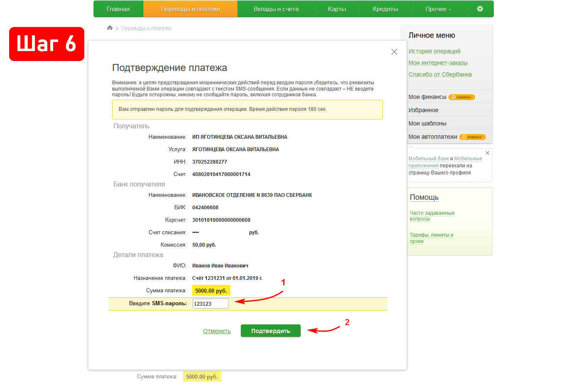Focus the SMS-пароль input field

[211, 304]
